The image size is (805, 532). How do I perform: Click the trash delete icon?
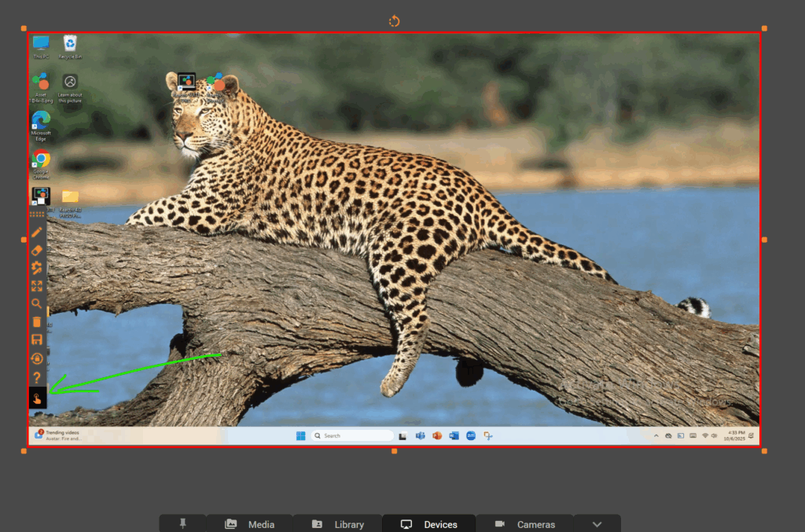tap(37, 322)
